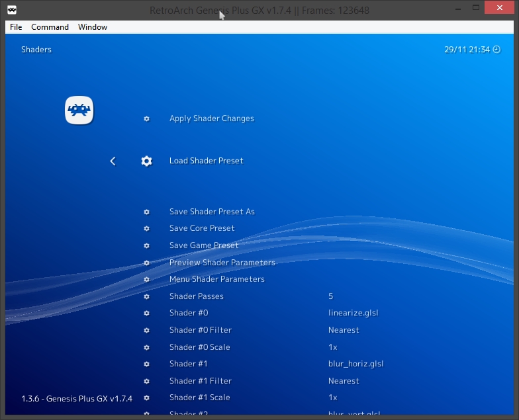Select the Shader #1 Filter label

[200, 381]
